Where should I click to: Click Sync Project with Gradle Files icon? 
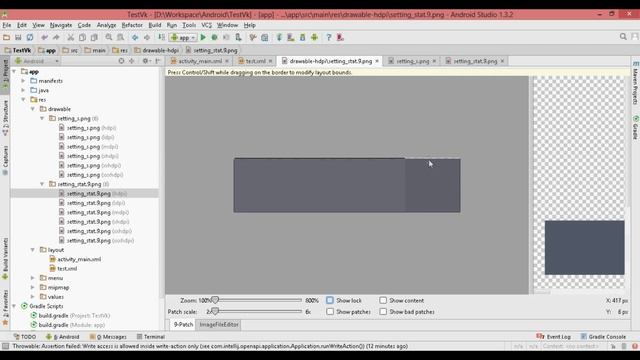coord(279,38)
